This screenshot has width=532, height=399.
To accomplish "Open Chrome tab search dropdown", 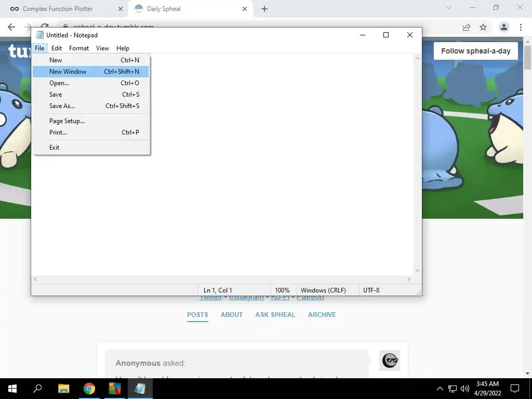I will [448, 7].
